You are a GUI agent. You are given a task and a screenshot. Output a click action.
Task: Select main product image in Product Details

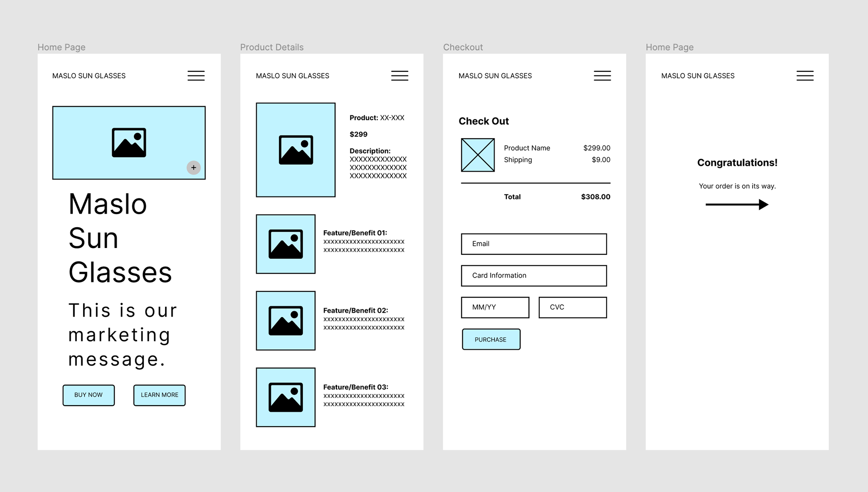point(296,150)
